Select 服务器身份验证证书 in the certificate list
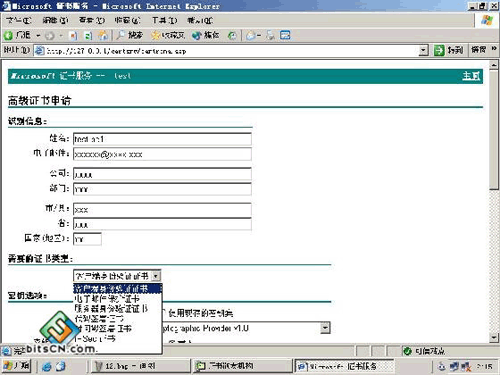The width and height of the screenshot is (500, 375). [117, 308]
